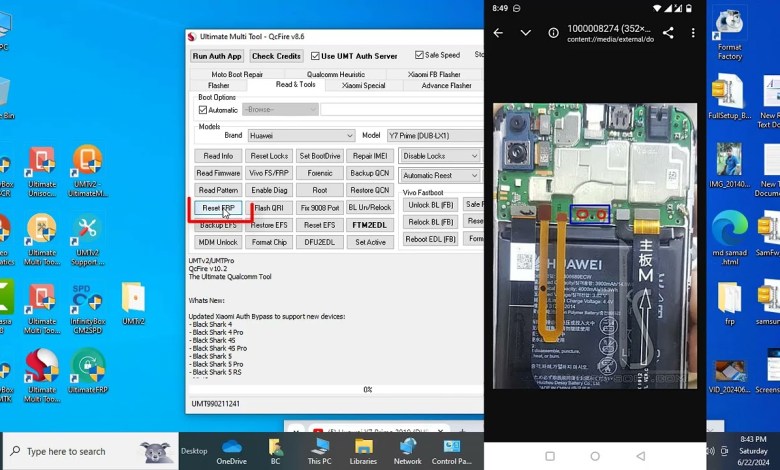
Task: Switch to Advance Flasher tab
Action: [446, 86]
